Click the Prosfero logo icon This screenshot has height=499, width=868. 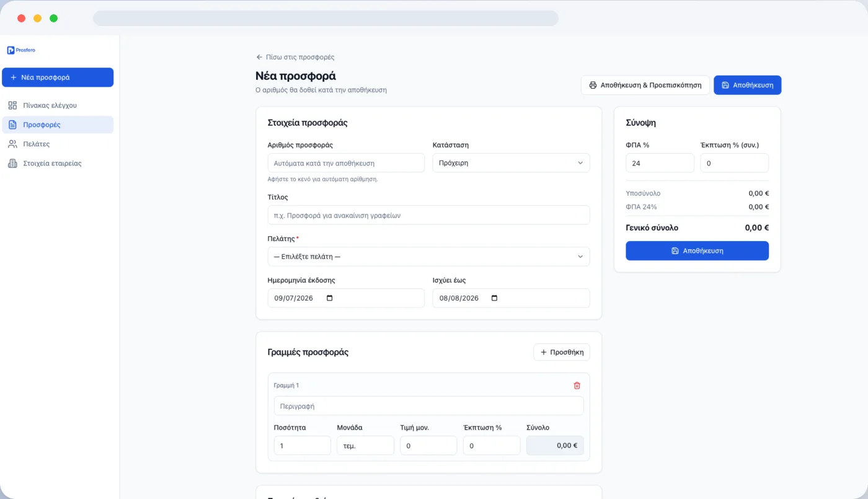click(11, 50)
